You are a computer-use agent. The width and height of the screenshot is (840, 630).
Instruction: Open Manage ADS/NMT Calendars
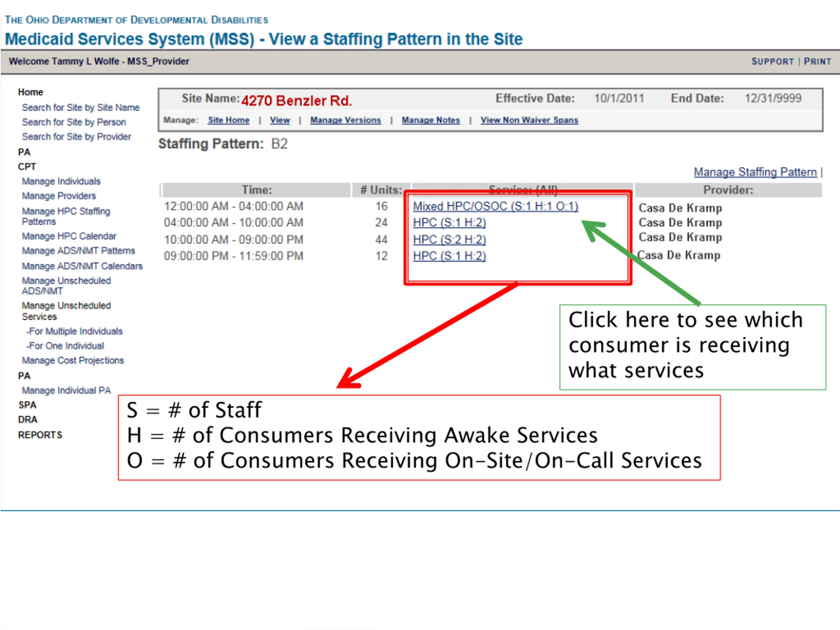pos(82,266)
